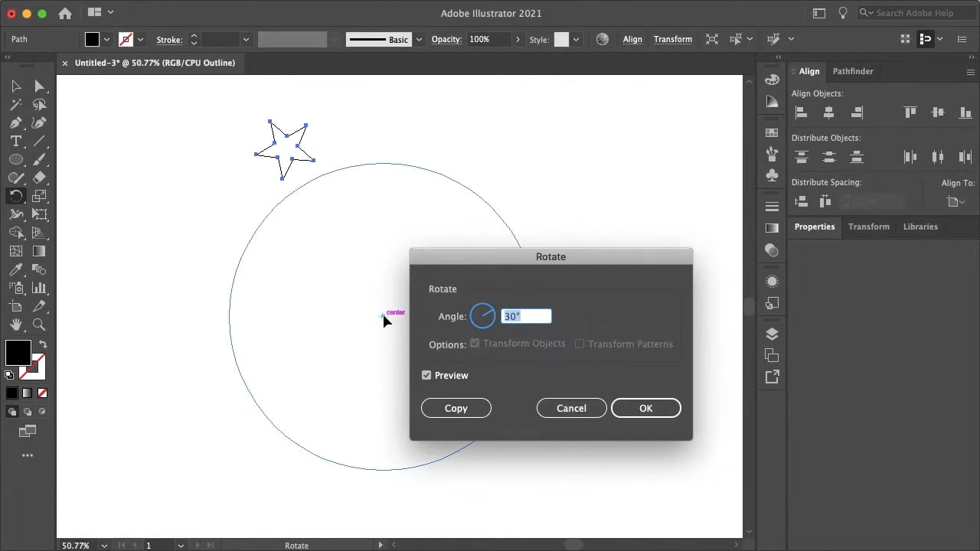Select the Ellipse tool
Image resolution: width=980 pixels, height=551 pixels.
click(x=15, y=159)
